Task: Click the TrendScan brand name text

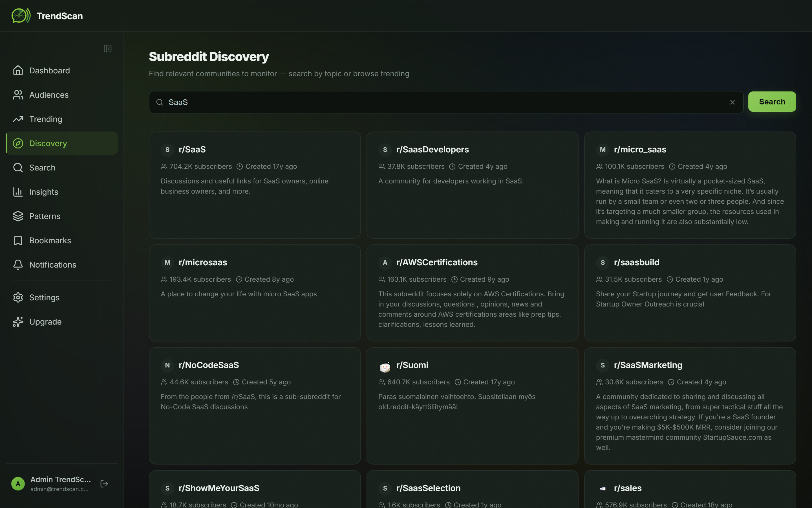Action: click(60, 16)
